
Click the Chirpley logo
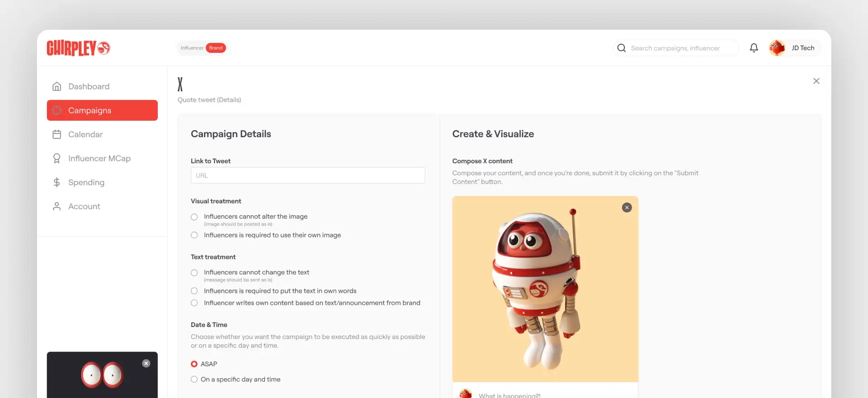[78, 48]
